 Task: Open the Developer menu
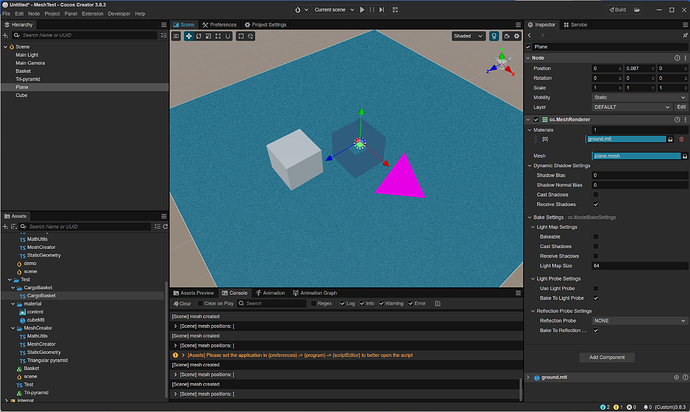click(119, 14)
